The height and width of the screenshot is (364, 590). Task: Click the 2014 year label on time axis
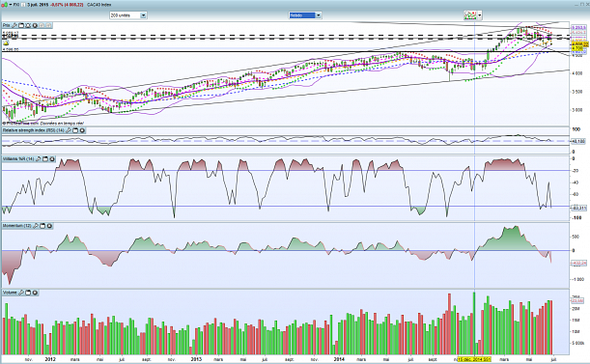tap(339, 359)
